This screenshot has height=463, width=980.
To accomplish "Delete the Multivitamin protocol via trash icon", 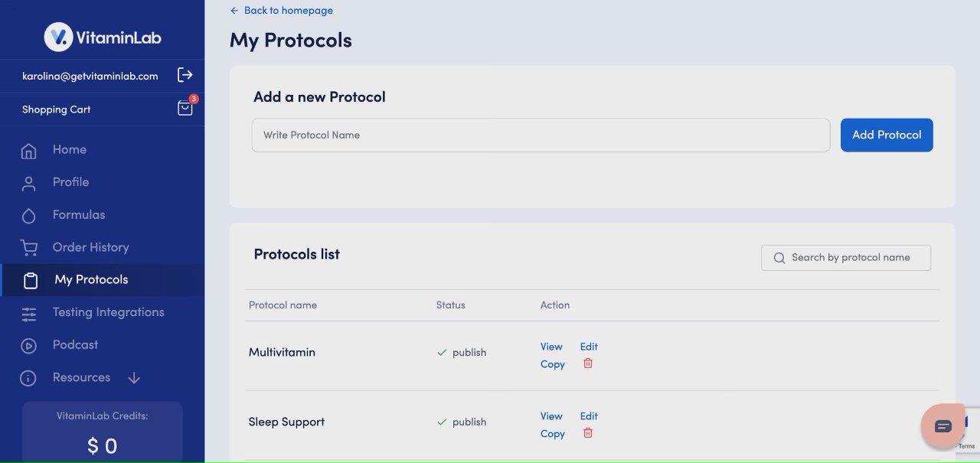I will pos(588,364).
